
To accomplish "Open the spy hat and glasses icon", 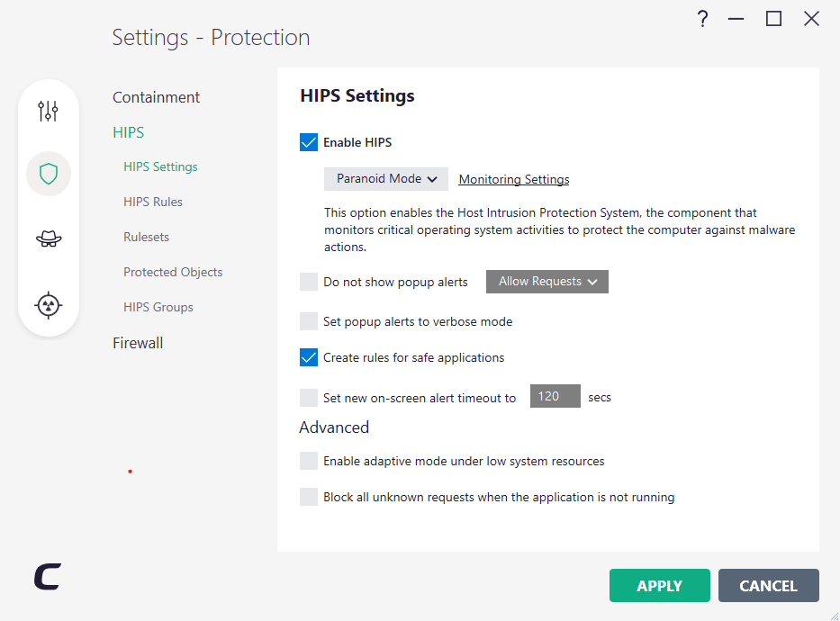I will (x=49, y=238).
